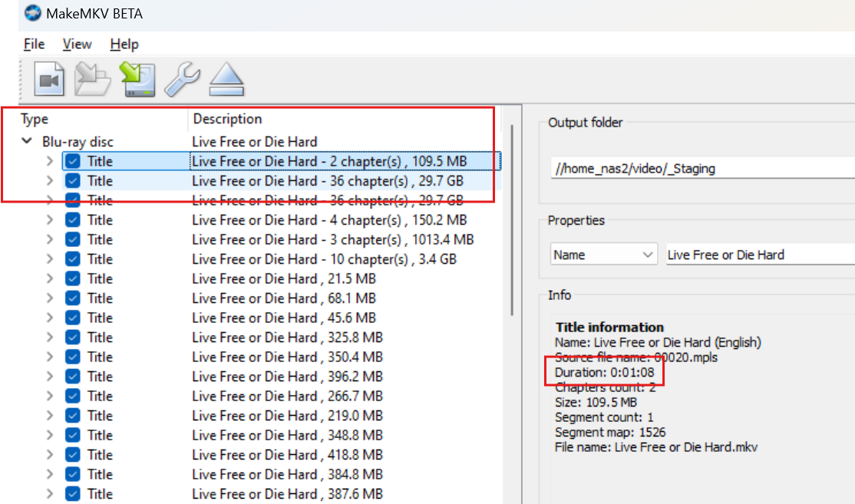This screenshot has width=855, height=504.
Task: Select description 'Live Free or Die Hard , 325.8 MB'
Action: (x=287, y=338)
